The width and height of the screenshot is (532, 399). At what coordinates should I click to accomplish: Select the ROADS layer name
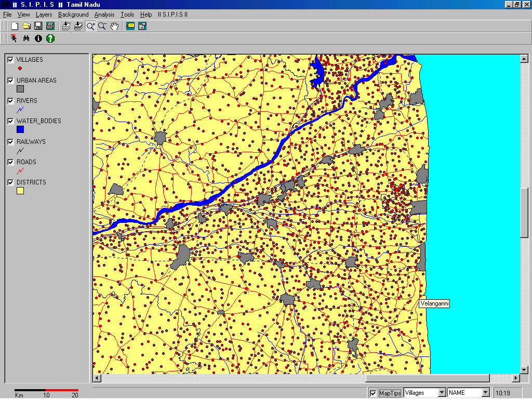tap(26, 162)
